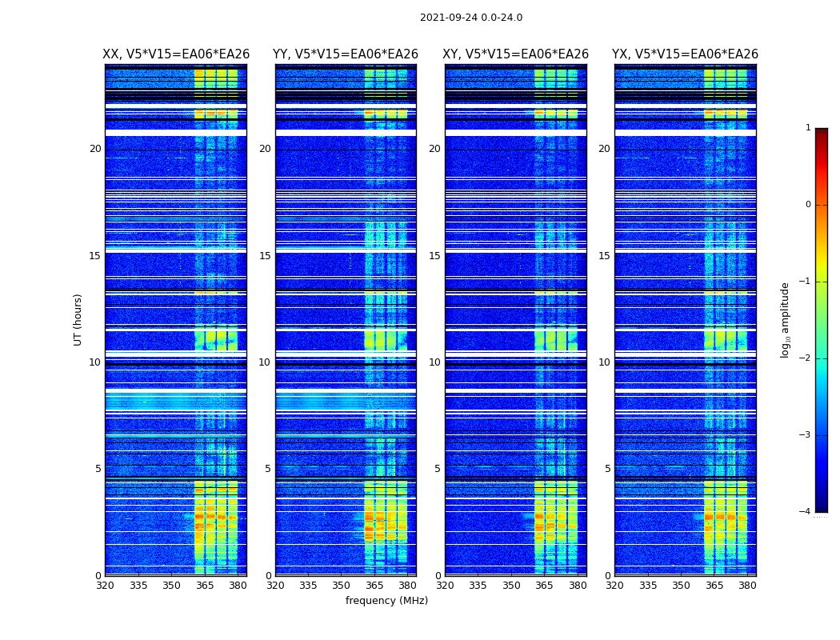This screenshot has height=640, width=840.
Task: Click the 20 hour tick beside XX panel
Action: [95, 149]
